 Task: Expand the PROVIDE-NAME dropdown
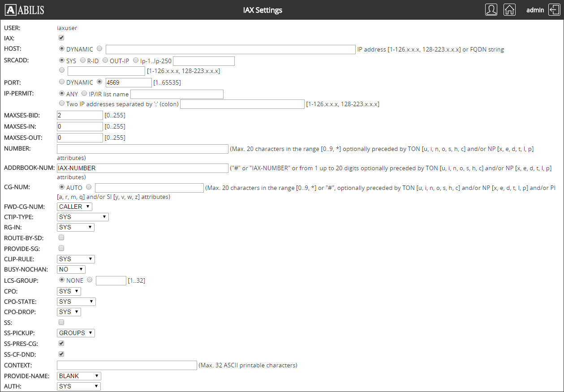[79, 376]
